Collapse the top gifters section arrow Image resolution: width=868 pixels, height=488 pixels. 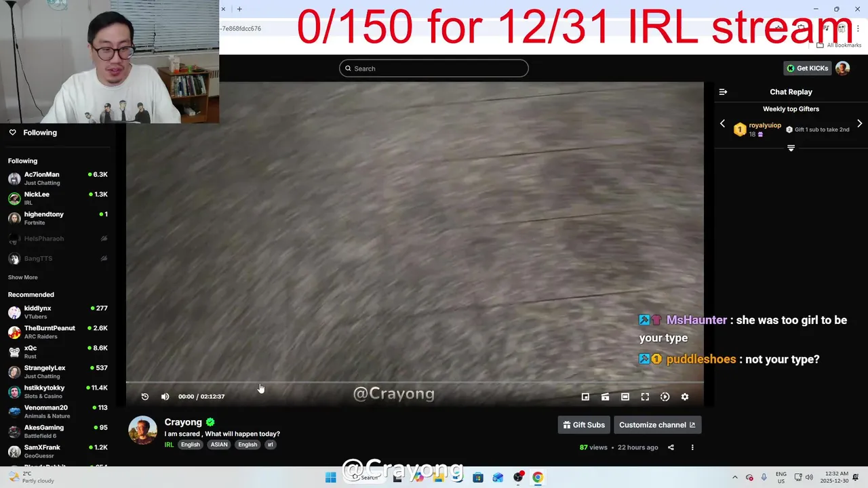coord(791,148)
